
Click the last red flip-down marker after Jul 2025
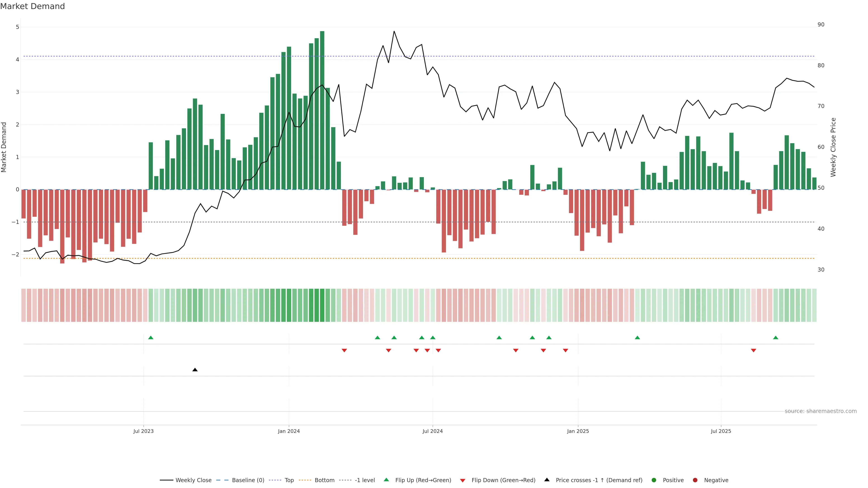[753, 351]
